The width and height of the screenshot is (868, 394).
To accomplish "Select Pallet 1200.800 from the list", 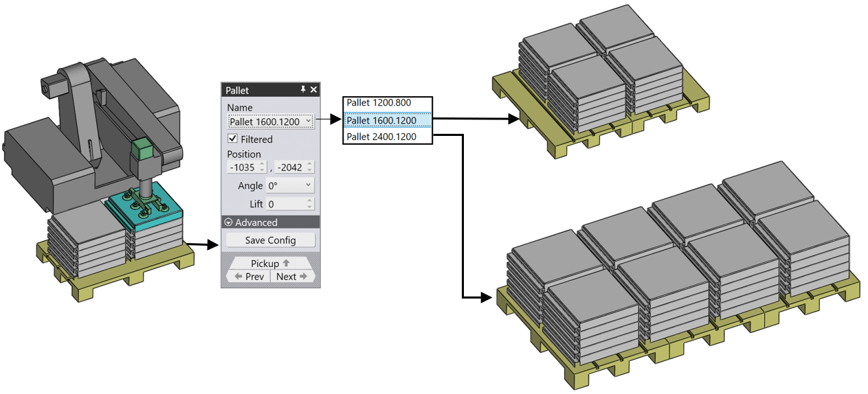I will click(388, 103).
